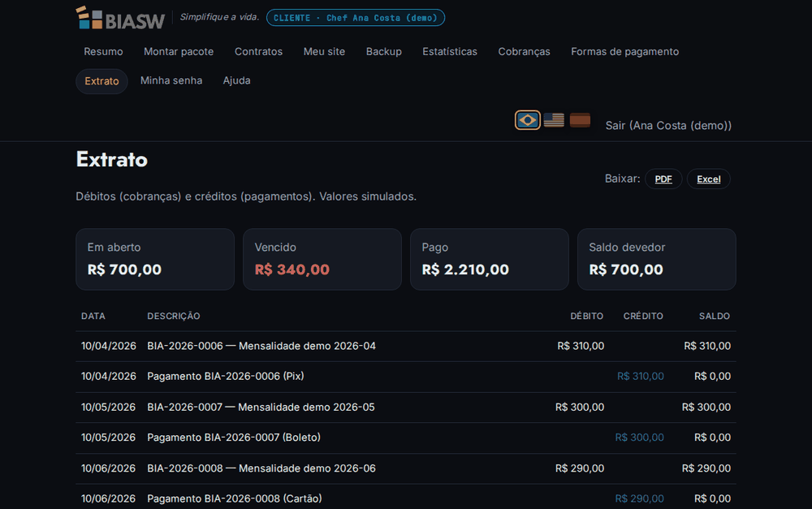Select row BIA-2026-0006 Mensalidade demo 2026-04
The width and height of the screenshot is (812, 509).
[x=406, y=346]
